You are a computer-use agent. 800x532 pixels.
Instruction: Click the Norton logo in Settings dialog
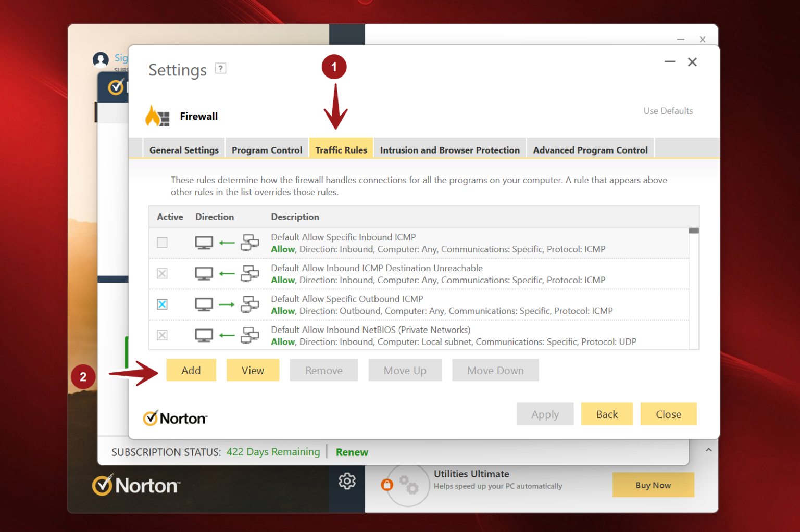[175, 418]
